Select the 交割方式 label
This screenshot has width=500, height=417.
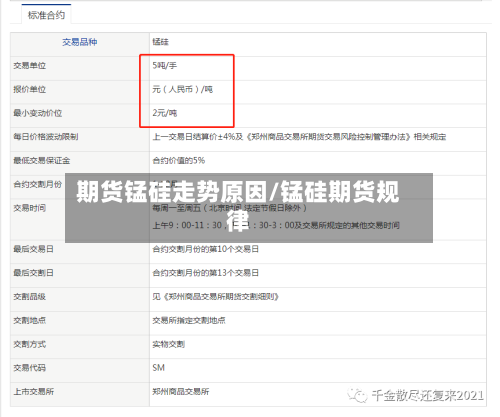pos(30,344)
